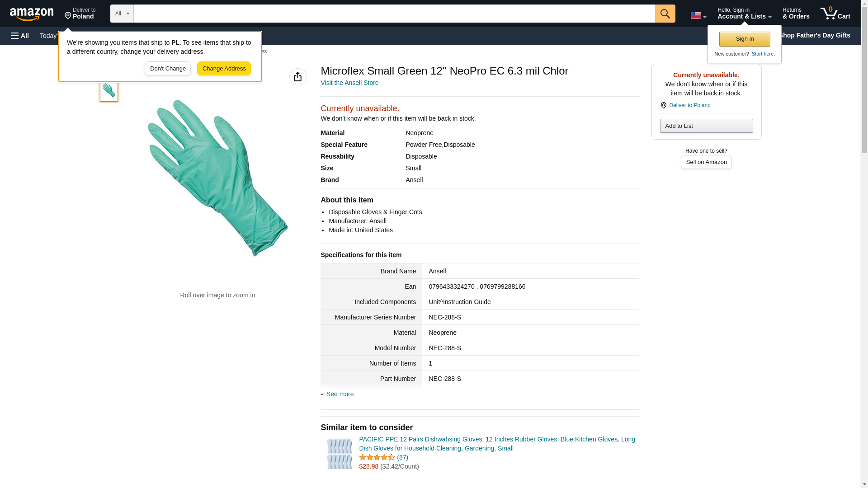Open the PACIFIC PPE dishwashing gloves link
Image resolution: width=868 pixels, height=488 pixels.
point(496,444)
